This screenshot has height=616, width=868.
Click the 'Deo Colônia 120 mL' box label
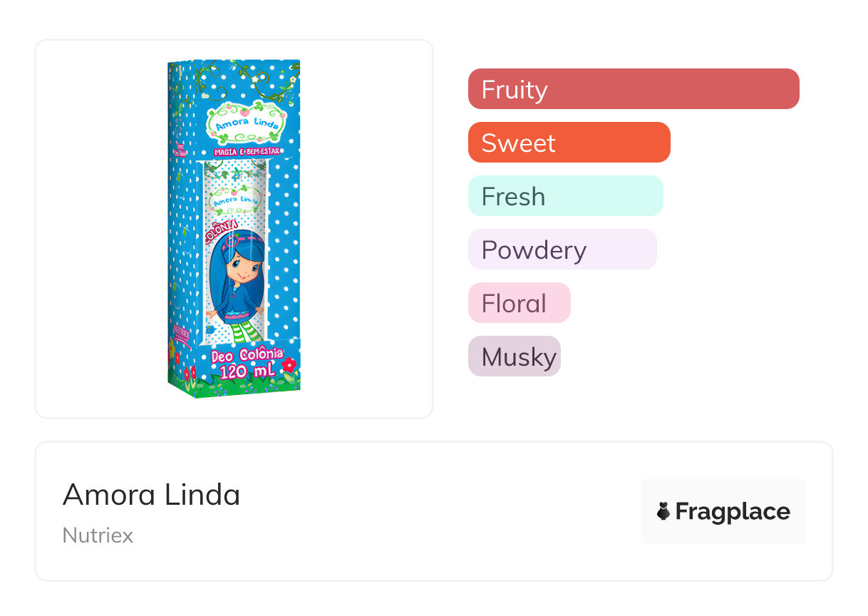pos(246,362)
